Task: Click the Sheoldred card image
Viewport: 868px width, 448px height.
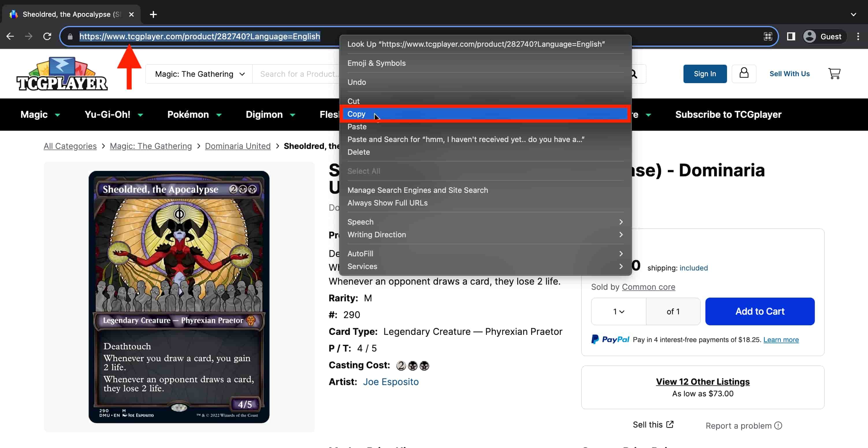Action: 179,297
